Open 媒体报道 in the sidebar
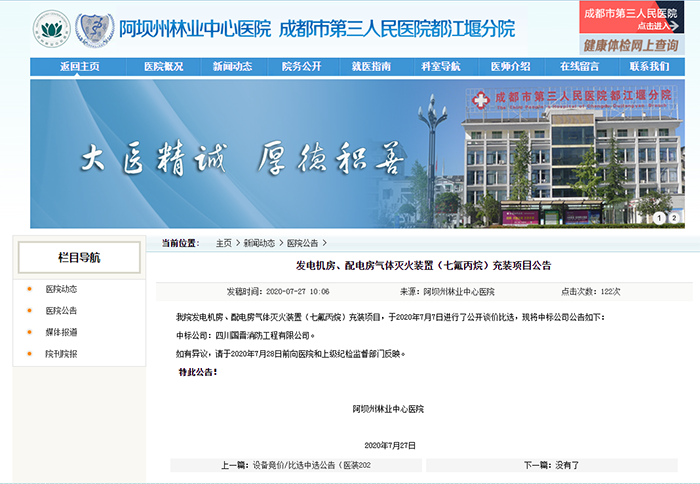700x484 pixels. pyautogui.click(x=61, y=332)
